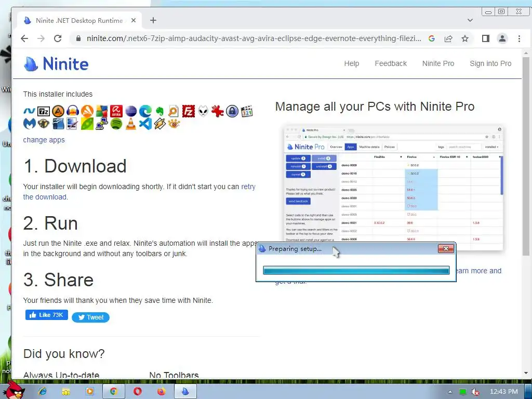Screen dimensions: 532x399
Task: Select the Ninite .NET Desktop Runtime tab
Action: [79, 20]
